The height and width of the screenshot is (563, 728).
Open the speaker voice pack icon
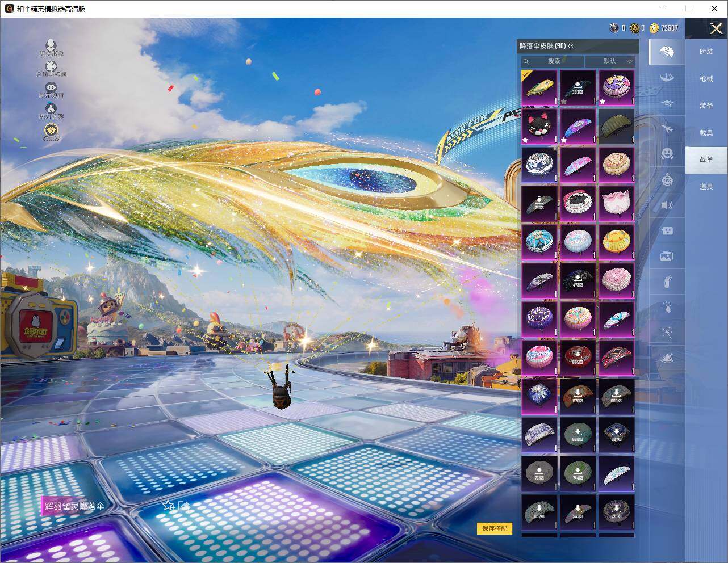click(x=667, y=205)
